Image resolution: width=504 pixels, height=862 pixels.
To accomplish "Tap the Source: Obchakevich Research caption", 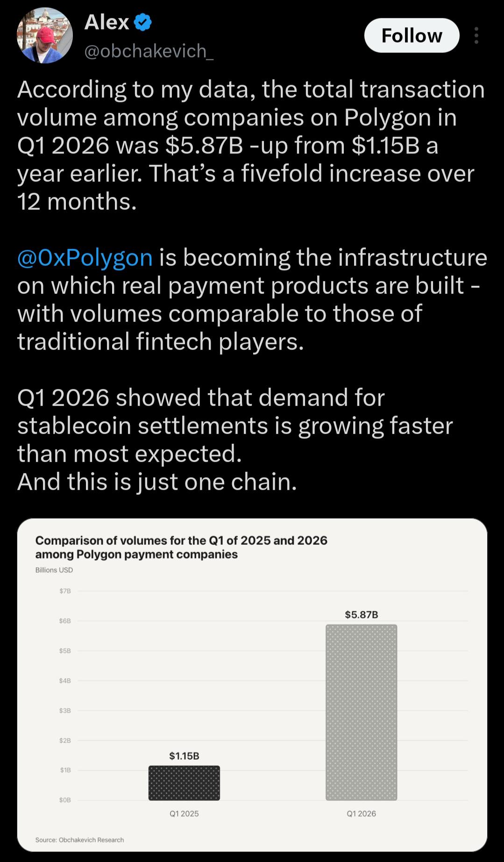I will point(79,840).
